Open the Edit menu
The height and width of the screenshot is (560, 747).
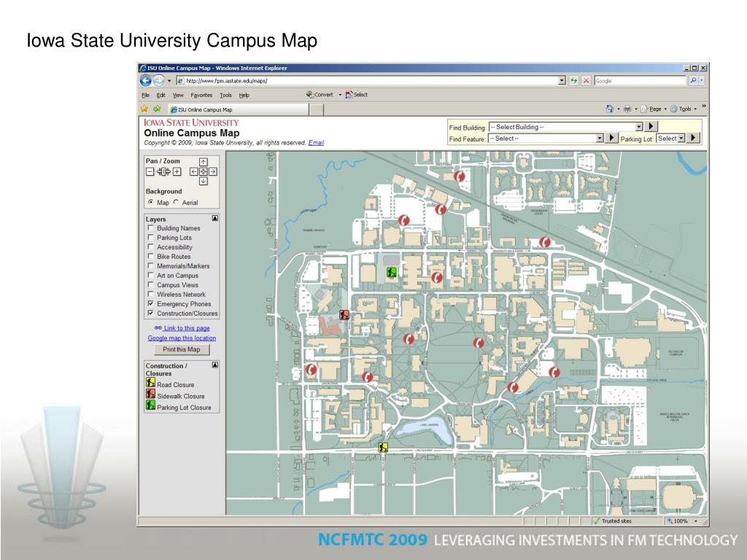point(160,96)
